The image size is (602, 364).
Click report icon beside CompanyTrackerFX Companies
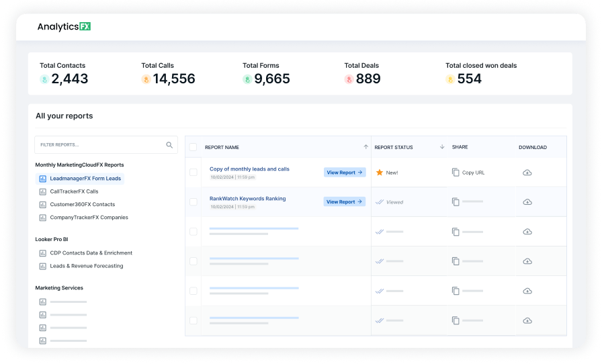(42, 218)
